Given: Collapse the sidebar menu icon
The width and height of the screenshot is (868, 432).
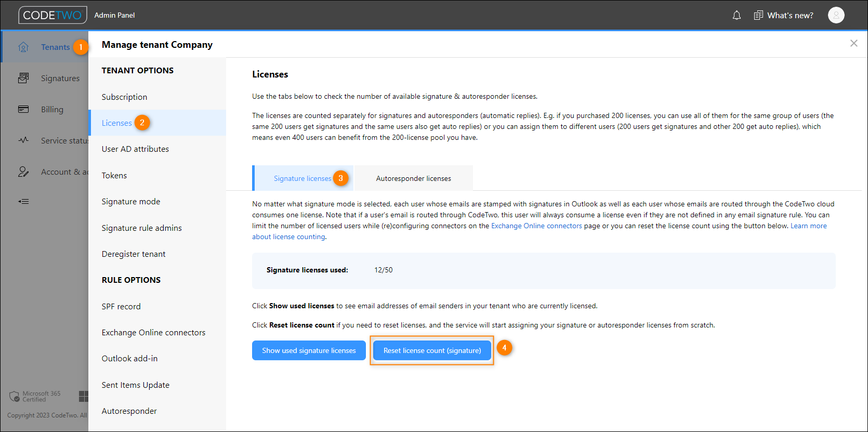Looking at the screenshot, I should tap(23, 201).
